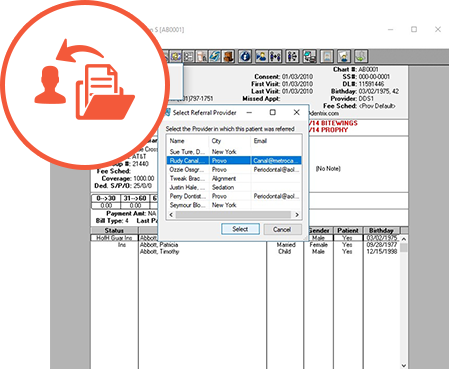Select the Rudy Canal provider row
This screenshot has height=369, width=449.
click(x=234, y=161)
